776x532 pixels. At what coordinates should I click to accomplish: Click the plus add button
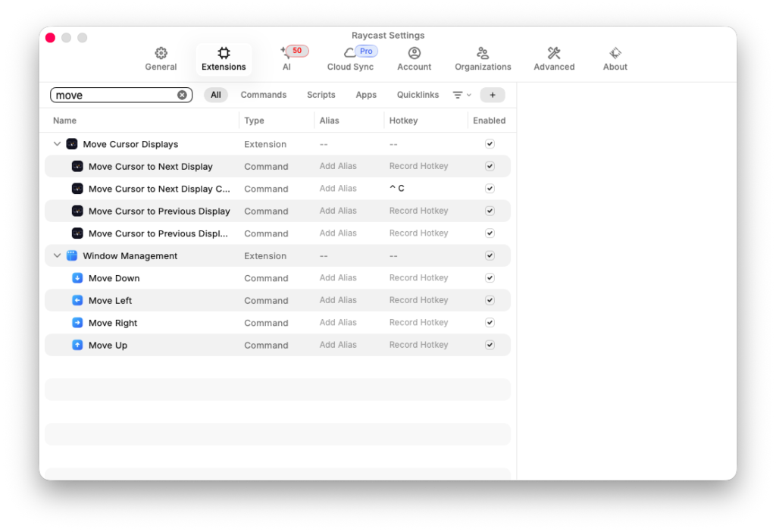(493, 95)
